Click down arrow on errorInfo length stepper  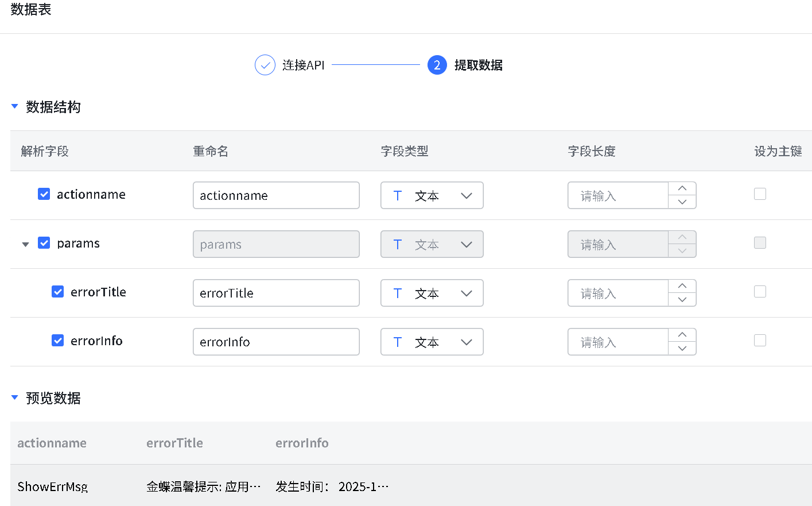682,349
